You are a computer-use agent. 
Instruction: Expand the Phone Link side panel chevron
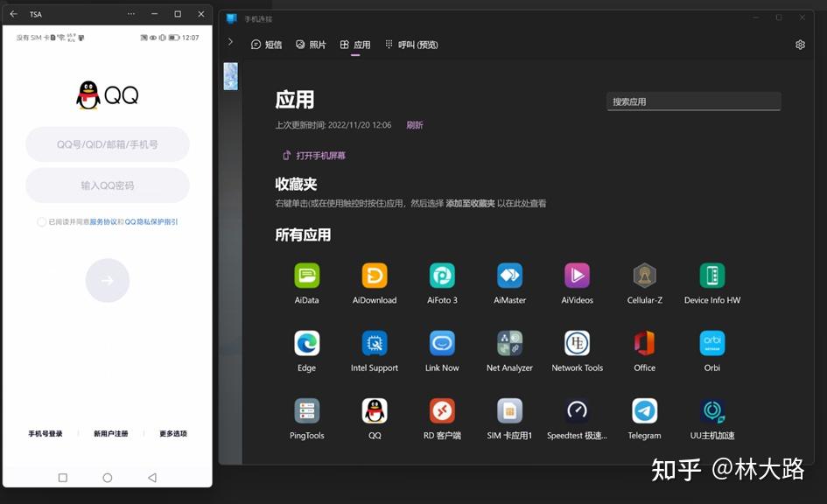pyautogui.click(x=230, y=42)
